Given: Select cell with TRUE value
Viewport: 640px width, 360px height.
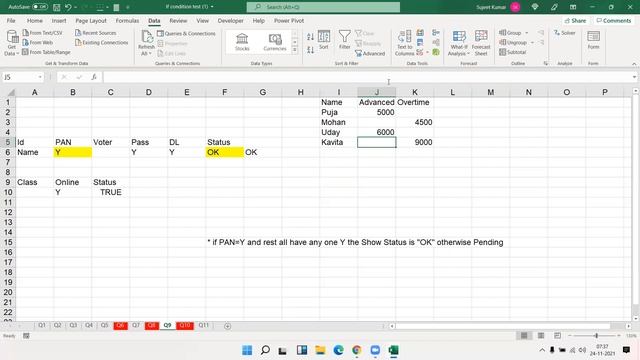Looking at the screenshot, I should (x=111, y=192).
